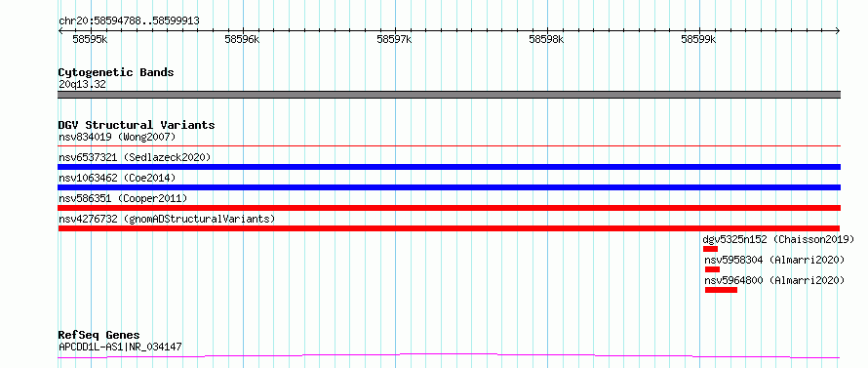Click the 58595k ruler position
Image resolution: width=868 pixels, height=368 pixels.
click(91, 40)
